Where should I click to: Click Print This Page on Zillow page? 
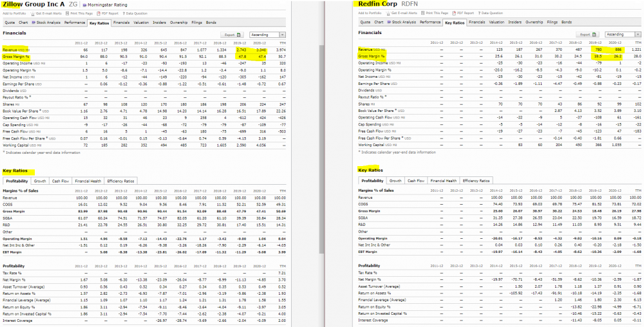tap(79, 14)
